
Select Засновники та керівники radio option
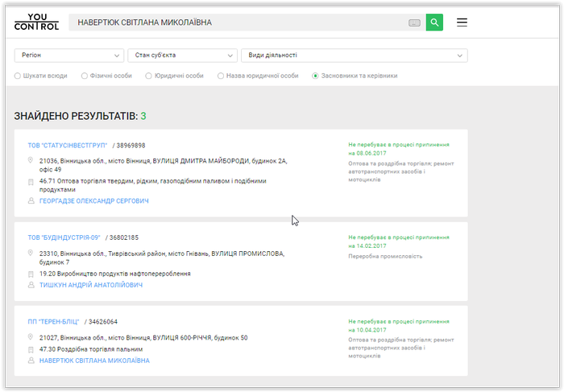click(x=315, y=76)
